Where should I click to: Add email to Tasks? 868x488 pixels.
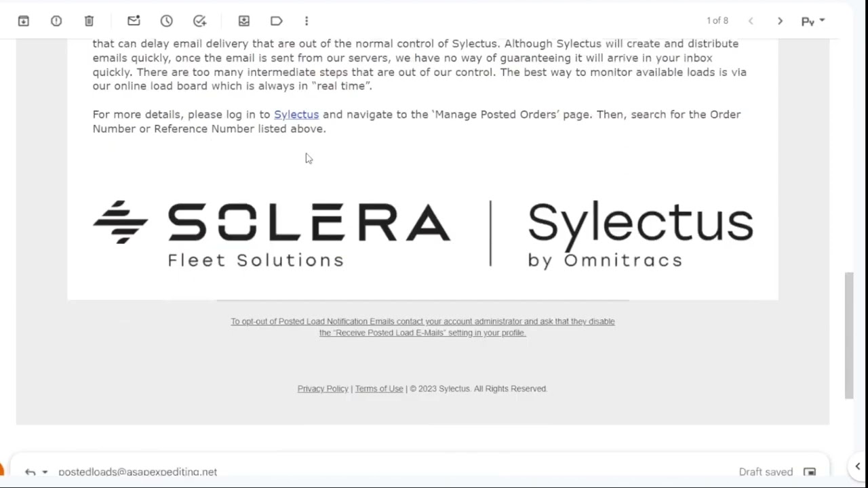199,21
